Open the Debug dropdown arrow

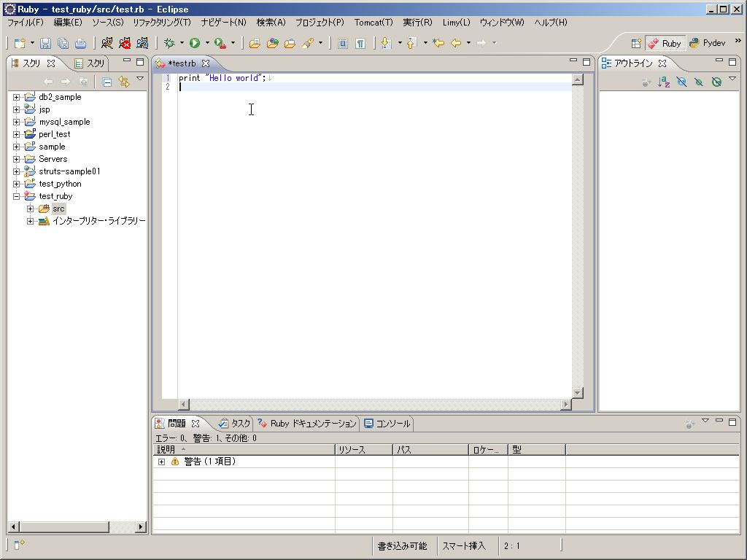click(x=182, y=43)
